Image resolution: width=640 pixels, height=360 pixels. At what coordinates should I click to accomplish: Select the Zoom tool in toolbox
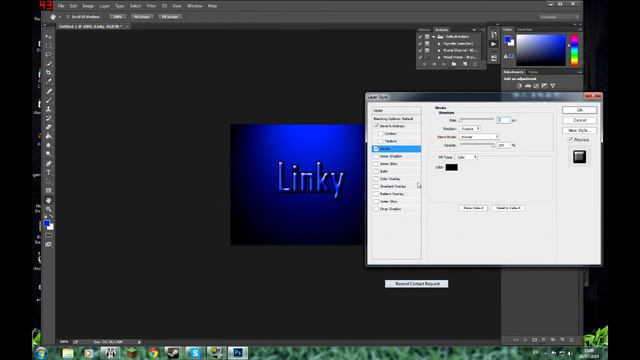[x=49, y=209]
